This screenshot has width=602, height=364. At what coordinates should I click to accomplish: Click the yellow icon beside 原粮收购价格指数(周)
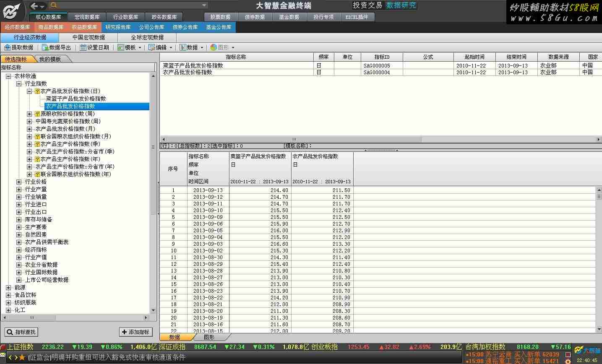click(x=37, y=114)
